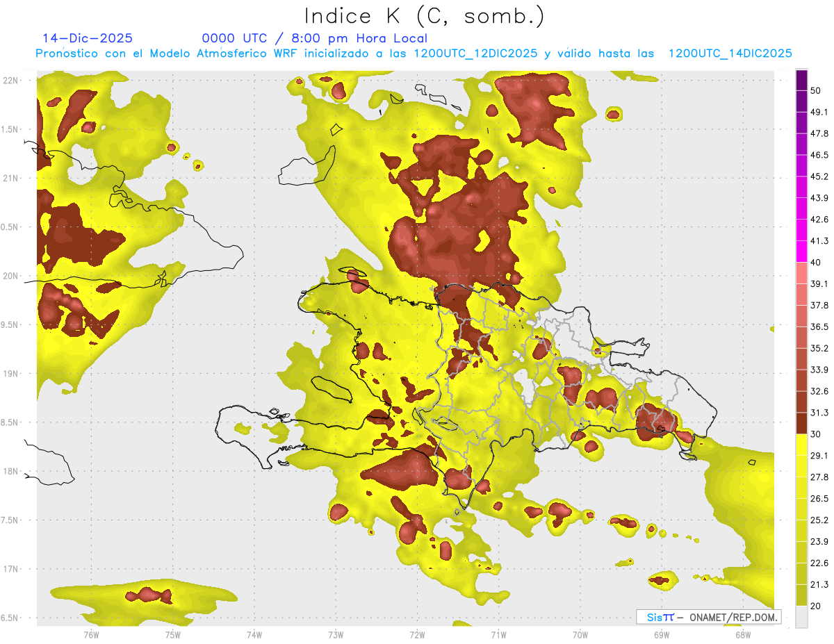The width and height of the screenshot is (834, 644).
Task: Click the colorbar value "25.2"
Action: click(819, 521)
